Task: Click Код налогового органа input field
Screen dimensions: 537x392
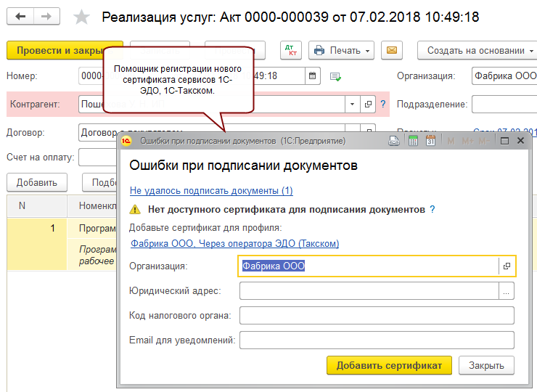Action: (x=377, y=316)
